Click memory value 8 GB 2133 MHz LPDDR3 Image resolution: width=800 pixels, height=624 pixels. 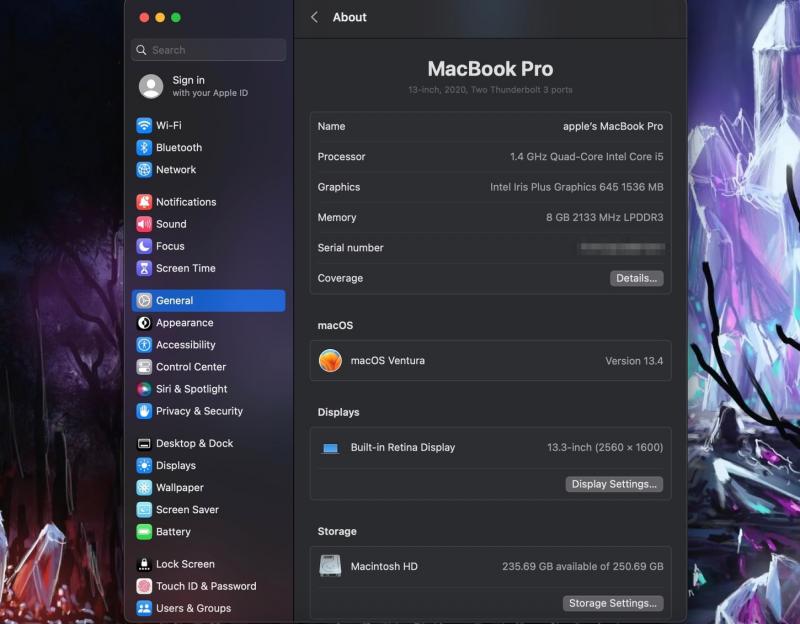tap(605, 217)
